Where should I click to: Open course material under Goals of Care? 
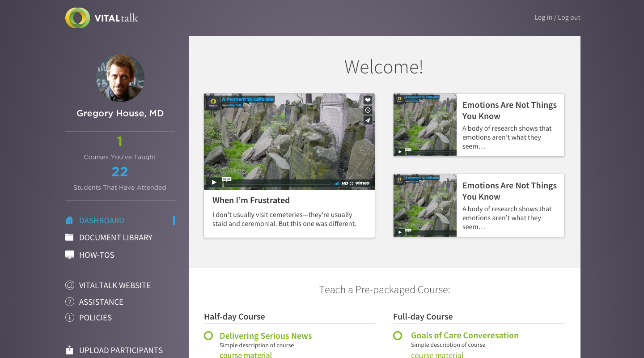point(437,355)
